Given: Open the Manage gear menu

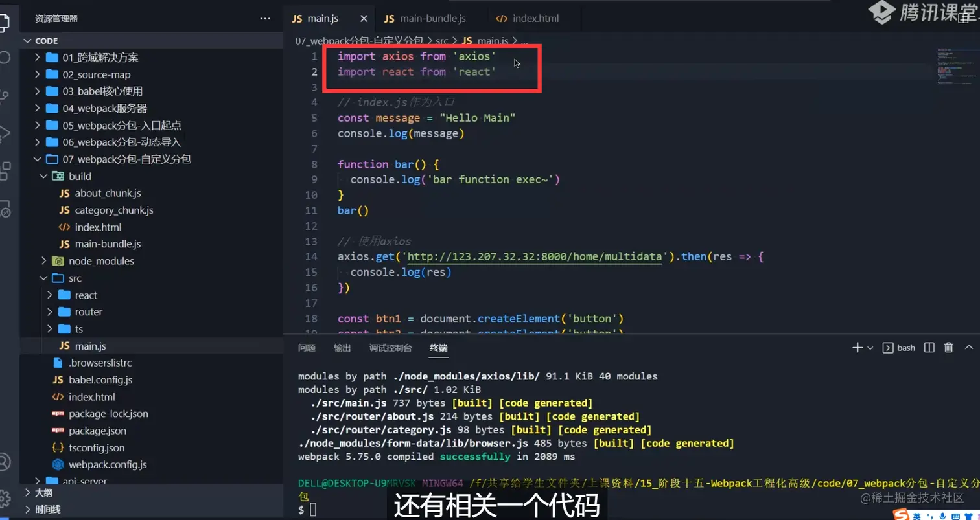Looking at the screenshot, I should 4,497.
